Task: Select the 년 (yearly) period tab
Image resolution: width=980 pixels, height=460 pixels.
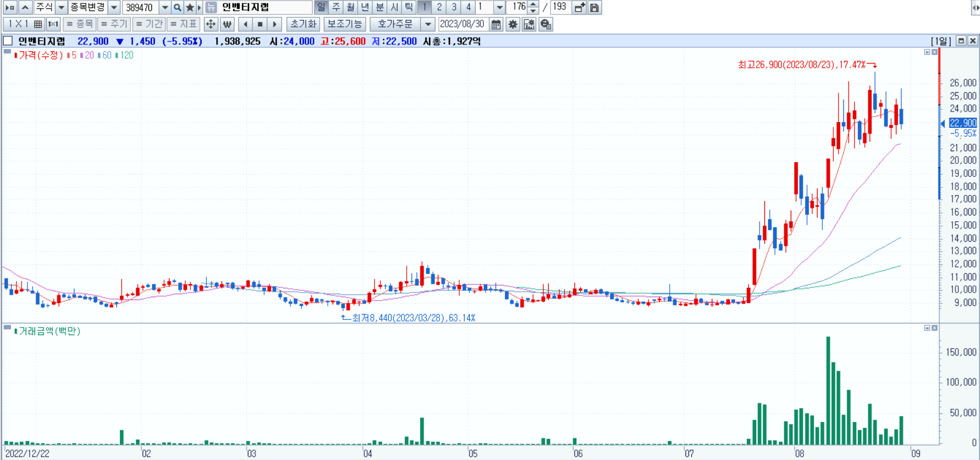Action: pyautogui.click(x=365, y=8)
